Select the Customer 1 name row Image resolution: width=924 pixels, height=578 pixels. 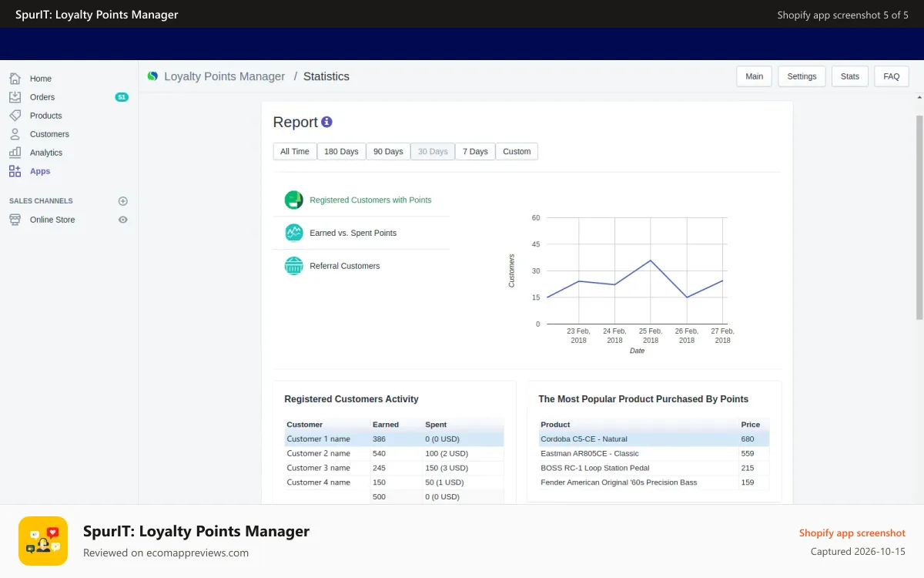tap(394, 439)
